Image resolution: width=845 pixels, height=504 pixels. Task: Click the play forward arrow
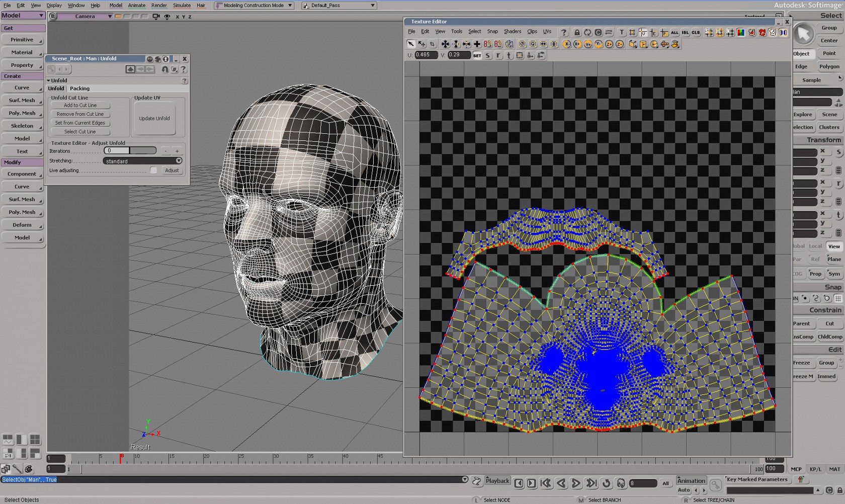click(576, 483)
